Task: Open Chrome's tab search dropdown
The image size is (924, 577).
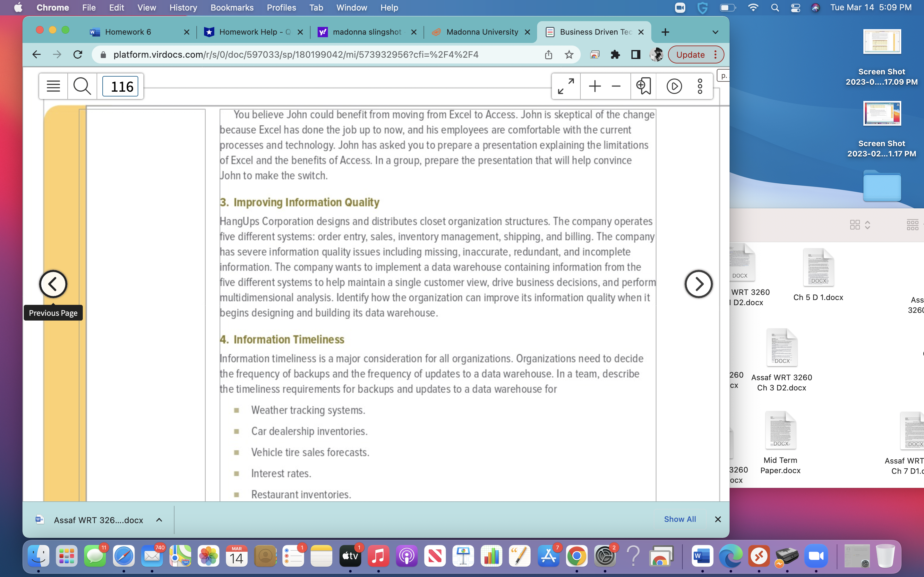Action: (x=715, y=32)
